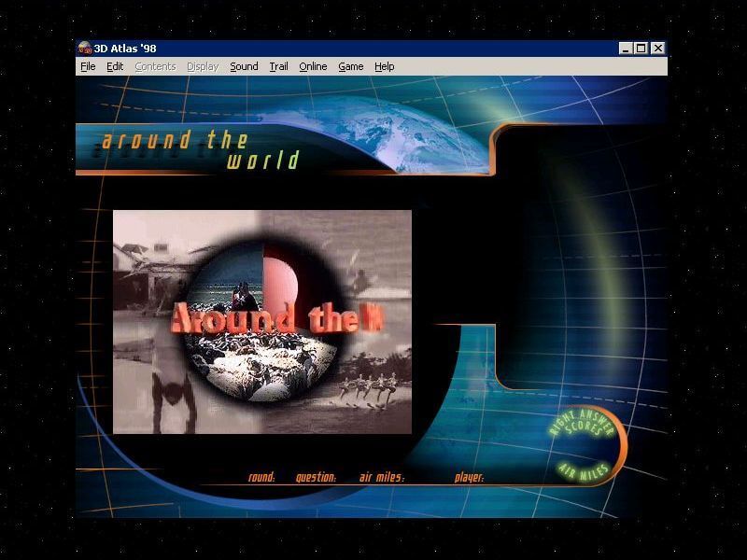
Task: Open the File menu
Action: click(88, 66)
